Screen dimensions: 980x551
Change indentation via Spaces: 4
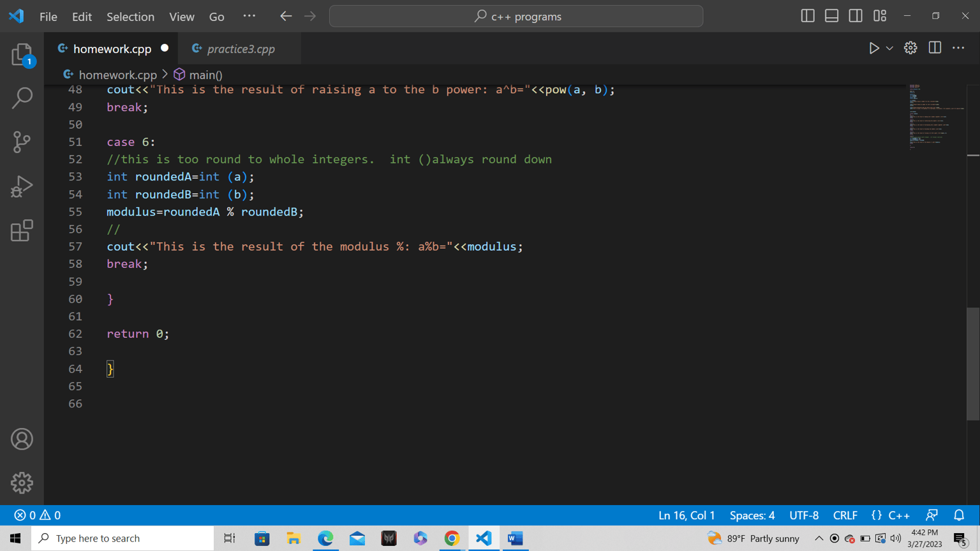(x=752, y=515)
